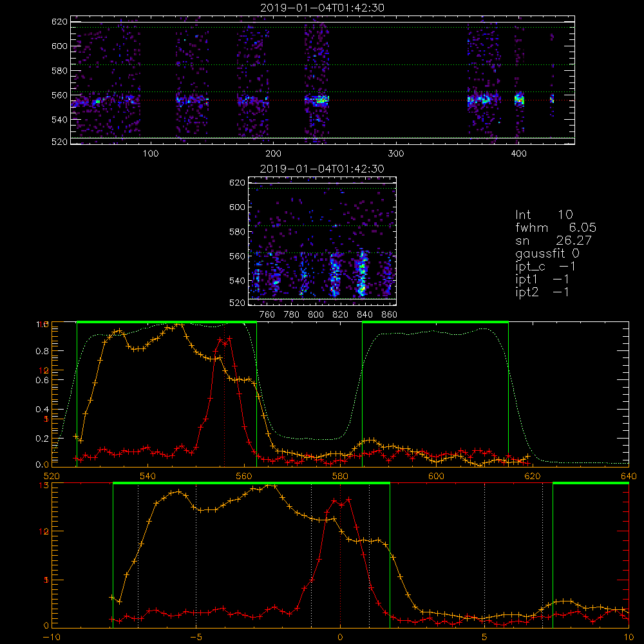The image size is (644, 644).
Task: Click the red 15 y-axis label of bottom plot
Action: (x=44, y=486)
